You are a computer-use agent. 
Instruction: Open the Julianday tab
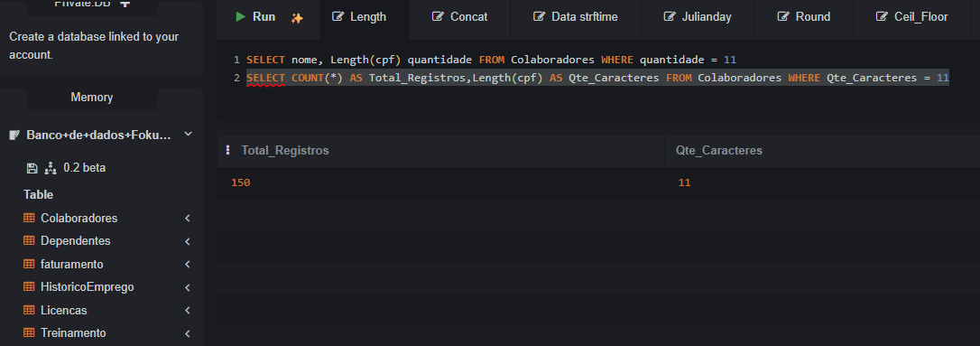(698, 17)
